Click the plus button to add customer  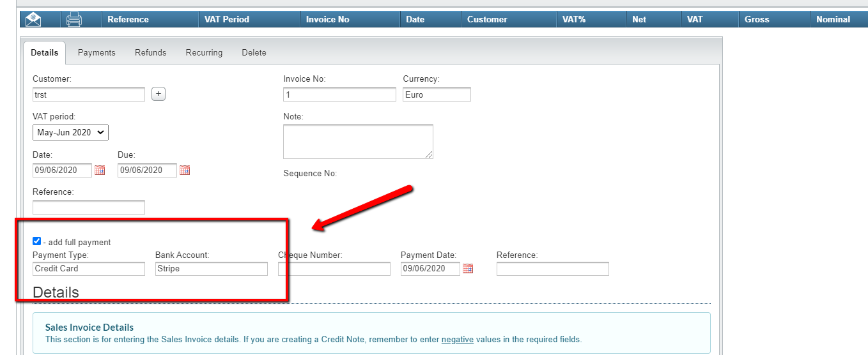(x=159, y=94)
